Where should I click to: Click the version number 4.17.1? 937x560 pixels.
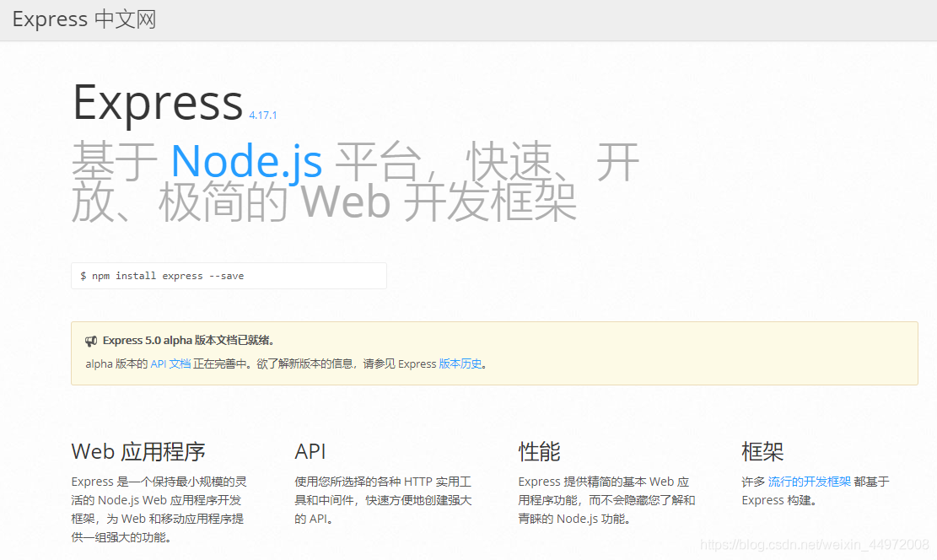point(262,114)
